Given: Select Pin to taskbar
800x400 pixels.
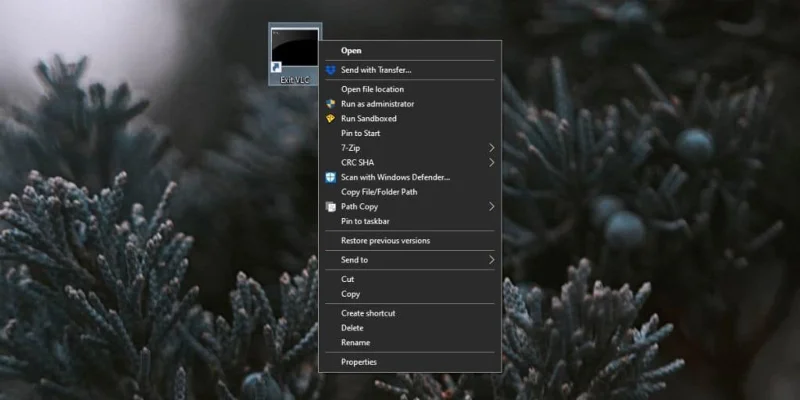Looking at the screenshot, I should (x=410, y=221).
